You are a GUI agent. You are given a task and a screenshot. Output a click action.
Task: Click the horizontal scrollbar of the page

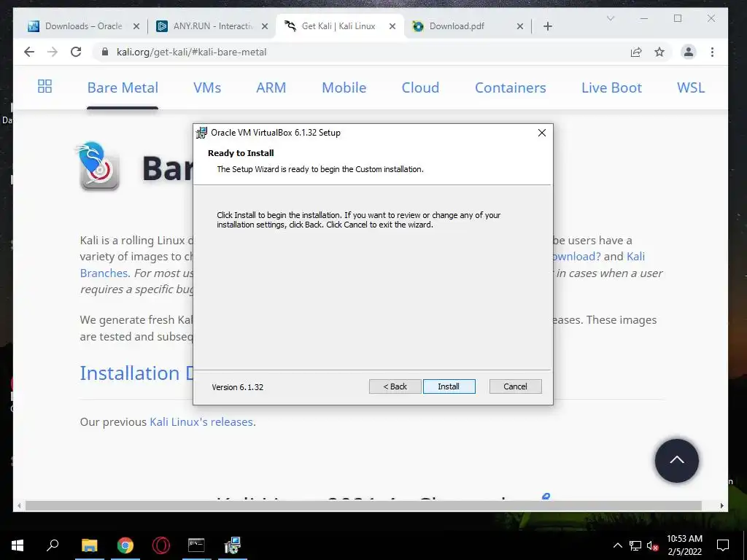(363, 505)
